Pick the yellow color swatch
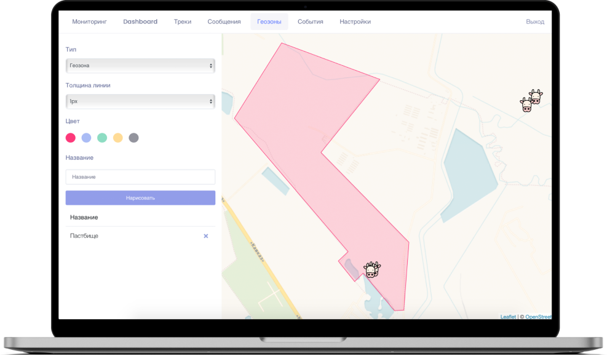 coord(117,138)
